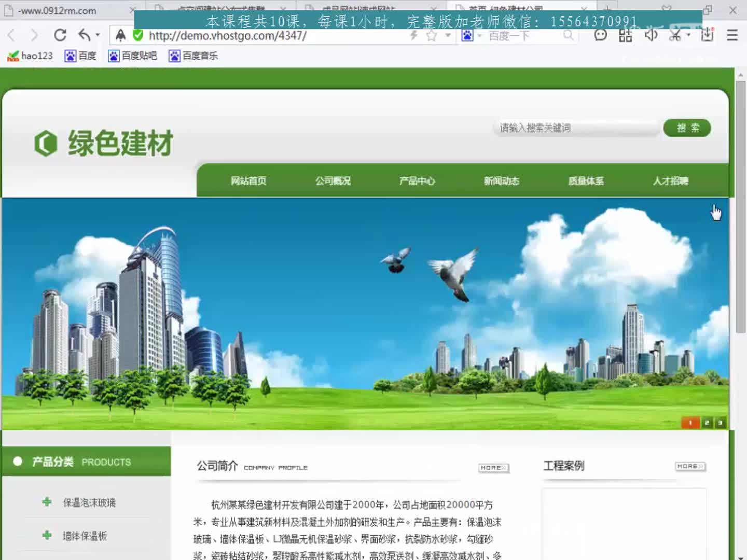Open the chat bubble toolbar icon
Image resolution: width=747 pixels, height=560 pixels.
600,35
